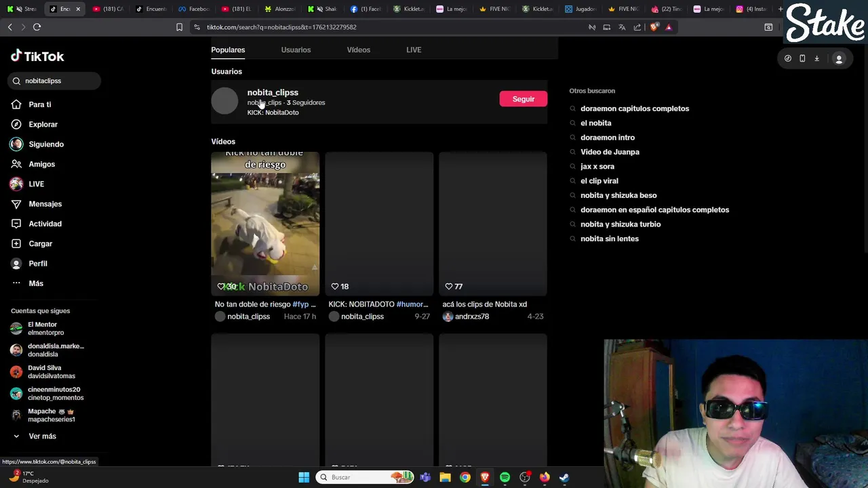
Task: Play 'No tan doble de riesgo' video
Action: pyautogui.click(x=265, y=224)
